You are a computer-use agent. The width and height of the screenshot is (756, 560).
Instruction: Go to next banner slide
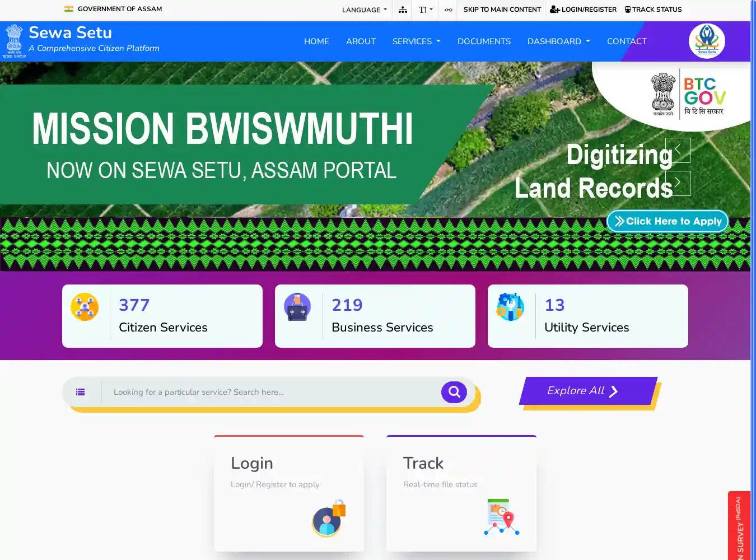tap(678, 183)
